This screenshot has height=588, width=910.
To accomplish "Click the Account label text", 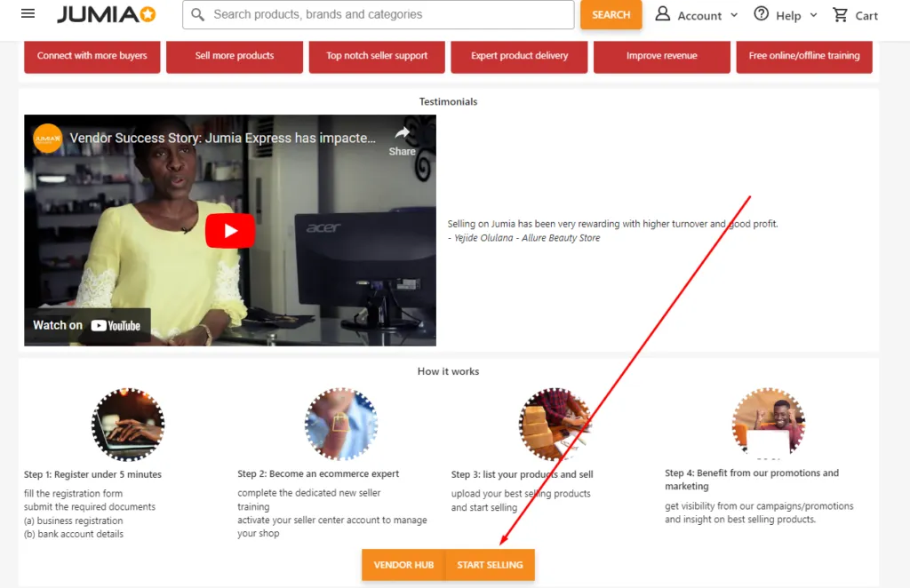I will (x=699, y=16).
